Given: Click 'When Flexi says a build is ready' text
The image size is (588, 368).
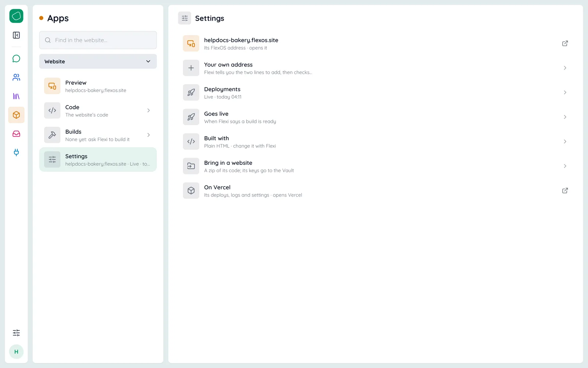Looking at the screenshot, I should pos(240,121).
